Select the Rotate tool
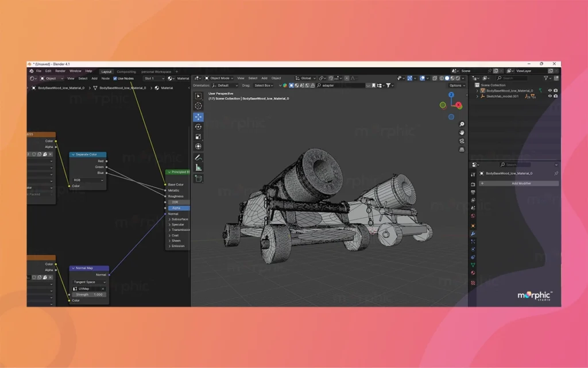Viewport: 588px width, 368px height. pyautogui.click(x=198, y=127)
